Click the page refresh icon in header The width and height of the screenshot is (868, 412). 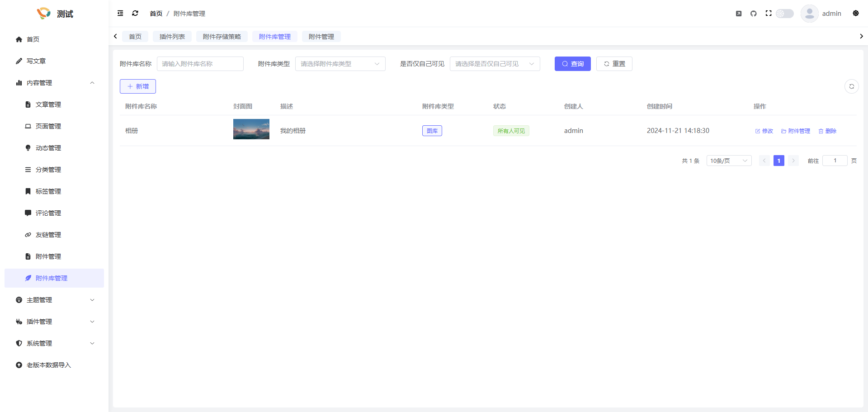pos(135,14)
